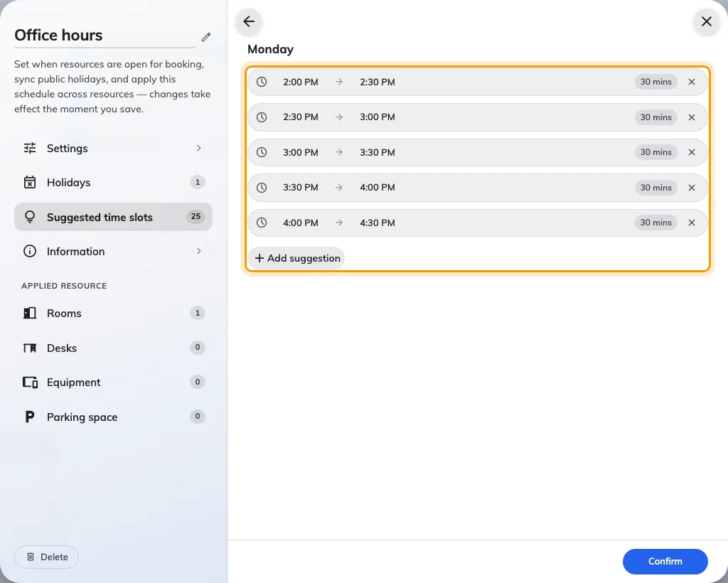Viewport: 728px width, 583px height.
Task: Click the lightbulb icon for Suggested time slots
Action: (x=30, y=217)
